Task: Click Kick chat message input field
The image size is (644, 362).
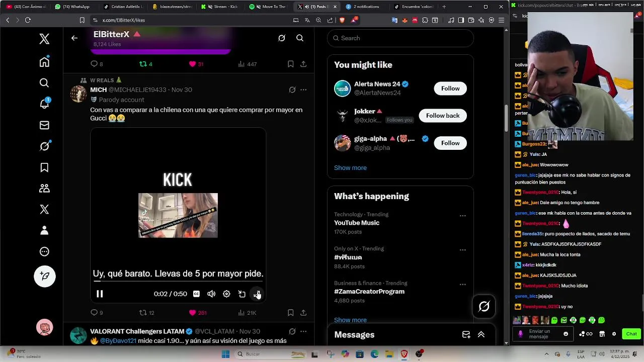Action: (x=543, y=334)
